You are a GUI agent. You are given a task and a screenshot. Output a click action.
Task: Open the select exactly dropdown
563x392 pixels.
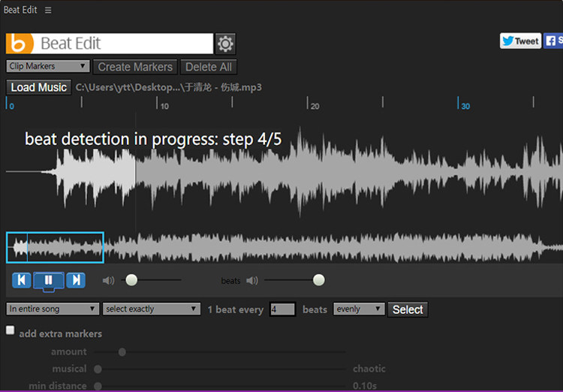click(x=152, y=309)
